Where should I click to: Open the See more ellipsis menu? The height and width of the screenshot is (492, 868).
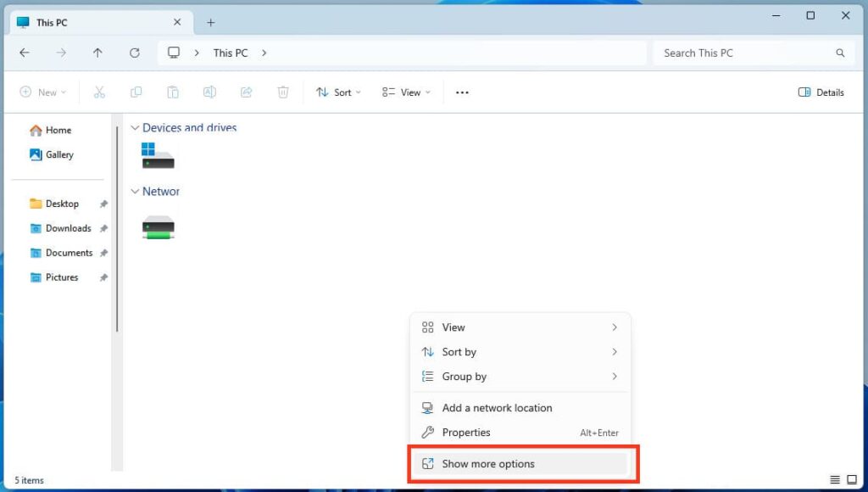point(462,92)
